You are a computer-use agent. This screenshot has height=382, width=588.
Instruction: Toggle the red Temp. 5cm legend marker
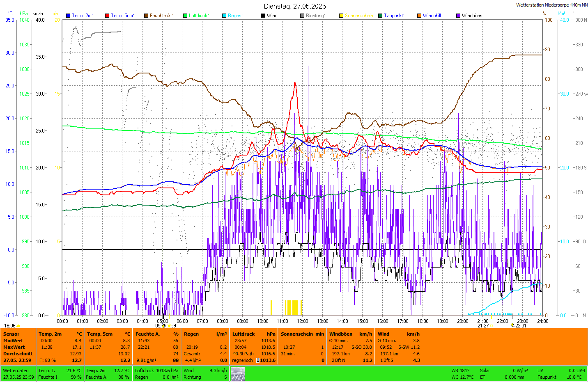point(107,16)
